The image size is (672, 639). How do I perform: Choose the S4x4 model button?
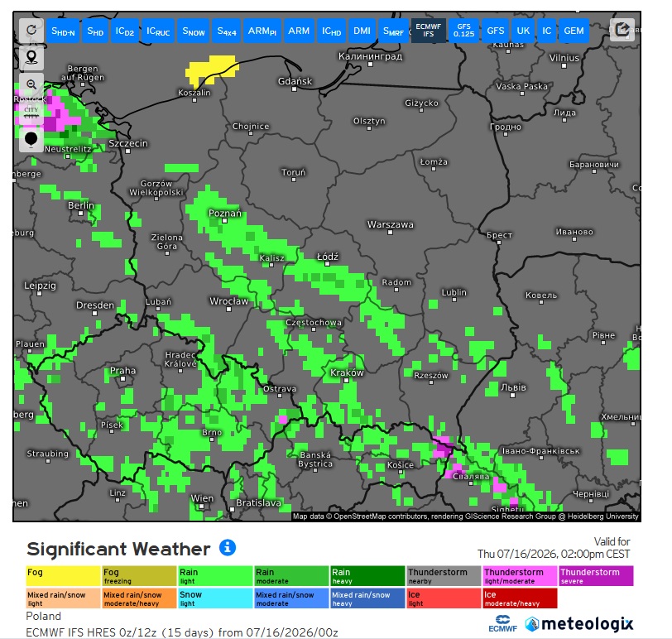coord(227,31)
